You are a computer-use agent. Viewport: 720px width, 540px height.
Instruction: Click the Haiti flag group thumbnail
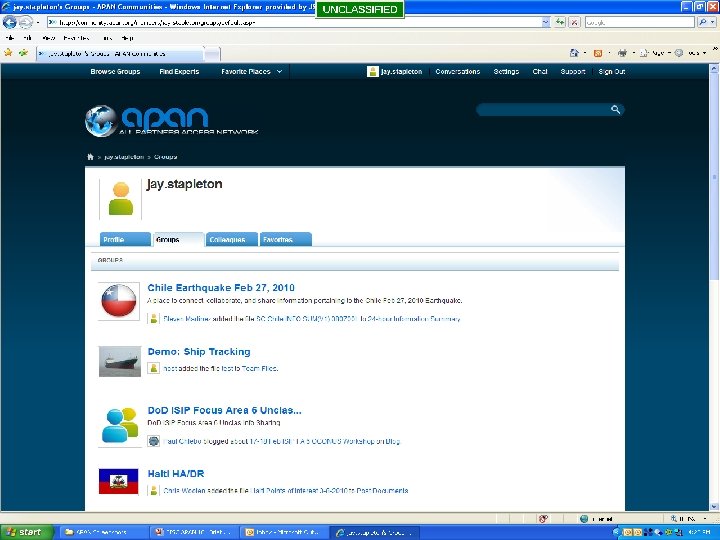[118, 481]
